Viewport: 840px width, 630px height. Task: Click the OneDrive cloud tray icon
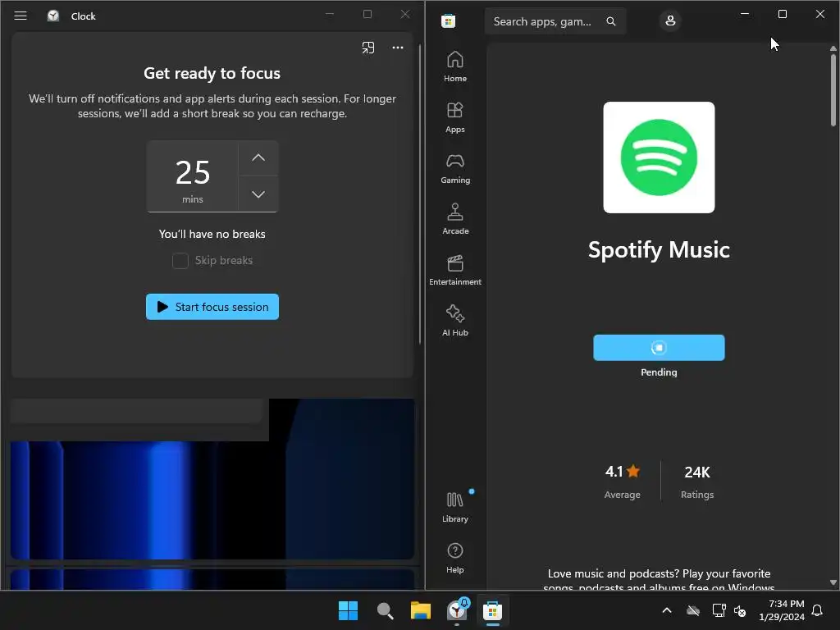(x=693, y=610)
